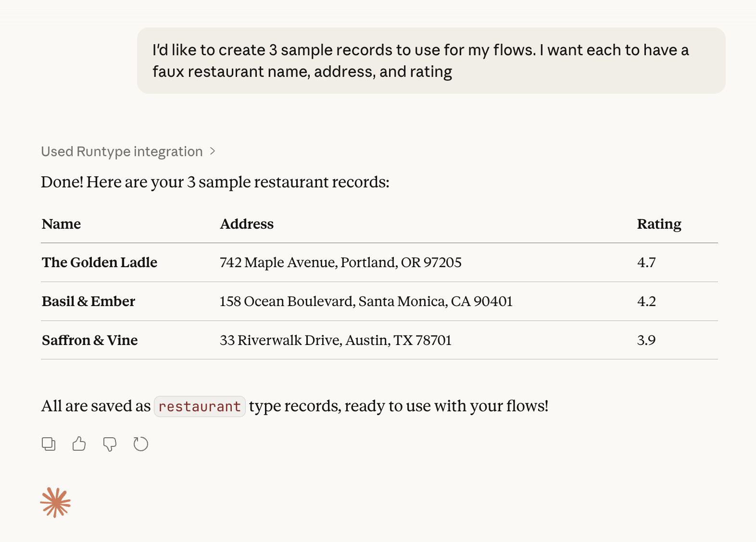
Task: Select the Saffron & Vine name cell
Action: (x=90, y=340)
